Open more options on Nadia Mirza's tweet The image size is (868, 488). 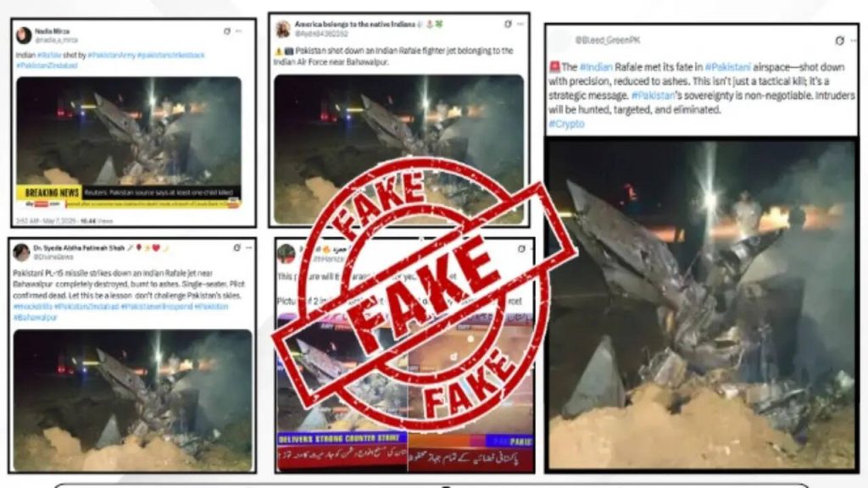click(x=238, y=31)
